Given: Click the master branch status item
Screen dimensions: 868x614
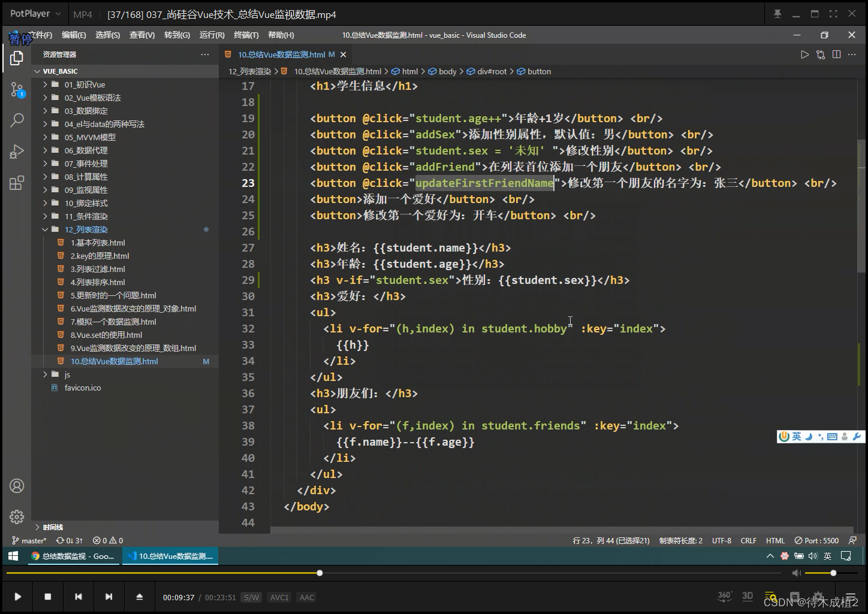Looking at the screenshot, I should tap(29, 540).
